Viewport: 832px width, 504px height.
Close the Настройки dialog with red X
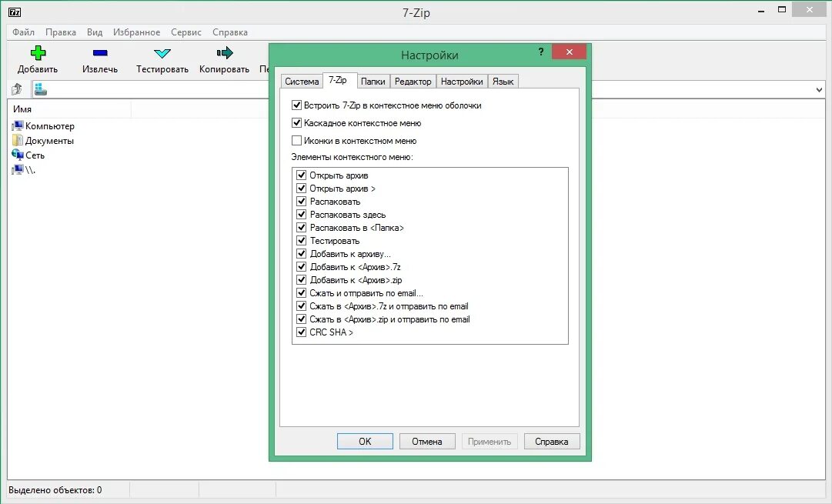[x=569, y=52]
